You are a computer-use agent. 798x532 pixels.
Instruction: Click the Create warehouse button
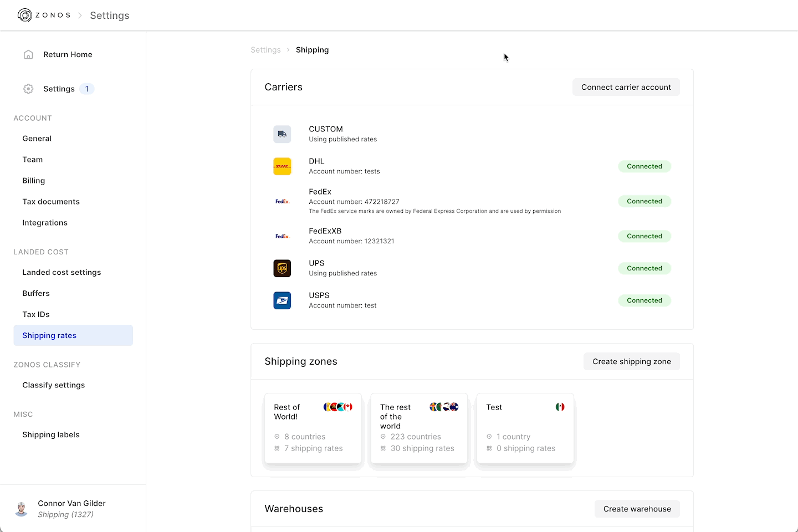coord(637,509)
